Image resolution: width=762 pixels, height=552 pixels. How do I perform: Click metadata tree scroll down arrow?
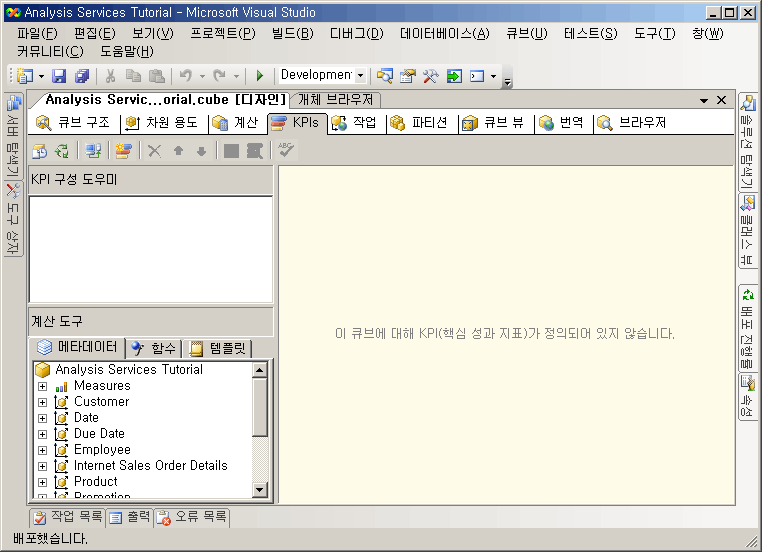point(260,489)
